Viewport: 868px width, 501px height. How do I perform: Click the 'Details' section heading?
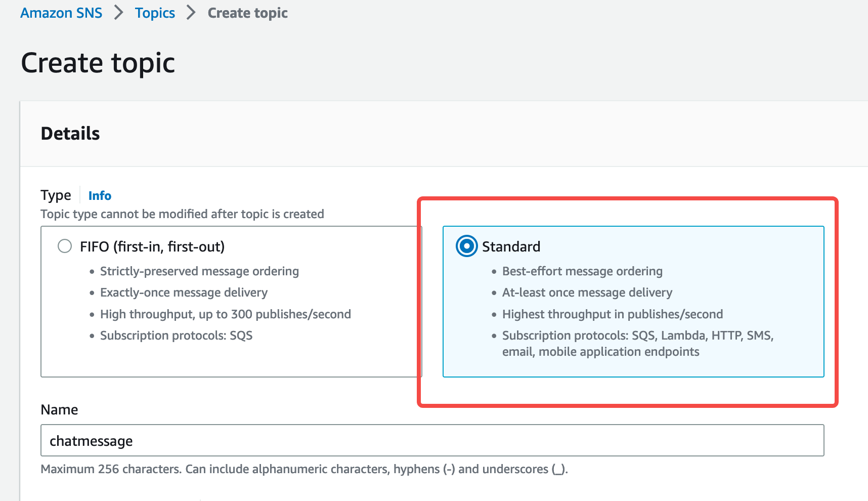point(70,134)
